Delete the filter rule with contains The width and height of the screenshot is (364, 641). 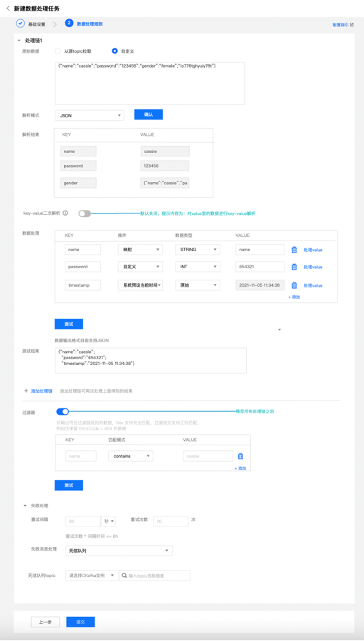click(x=240, y=456)
